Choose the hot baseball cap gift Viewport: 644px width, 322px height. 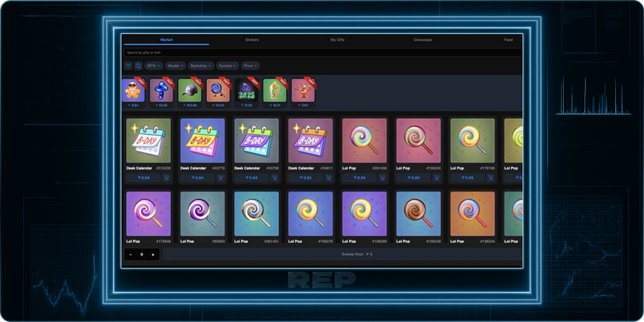tap(190, 91)
